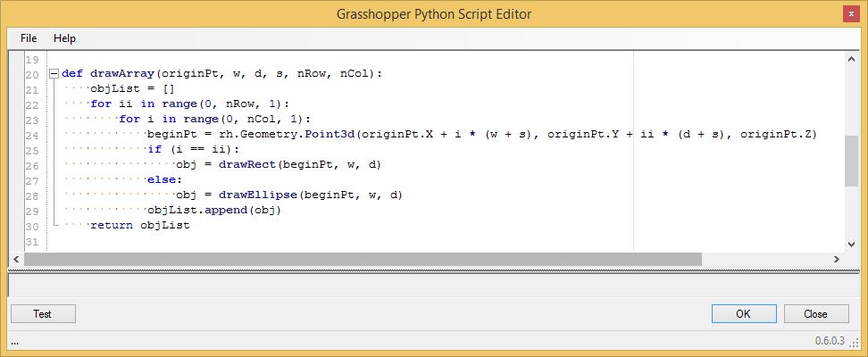Click the ellipsis in the status bar
868x357 pixels.
[15, 342]
